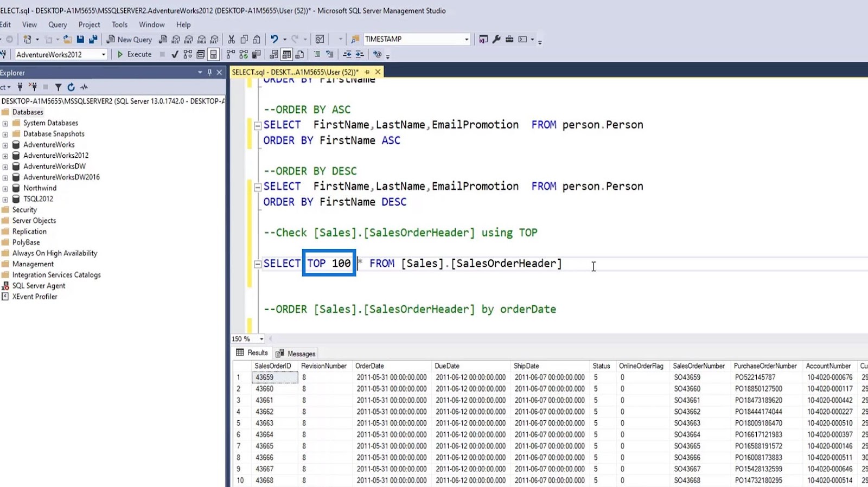The image size is (868, 487).
Task: Expand the Northwind database node
Action: click(x=5, y=188)
